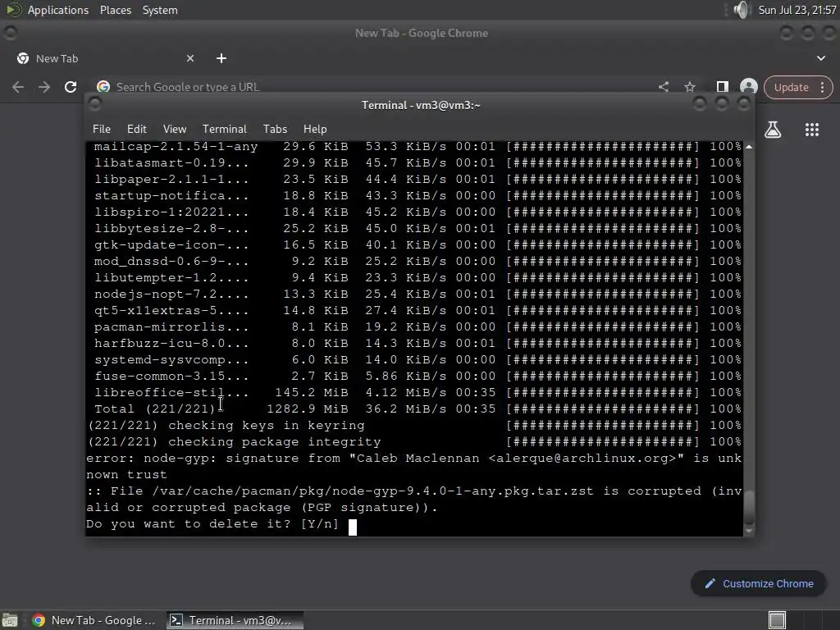Open Chrome three-dot menu
840x630 pixels.
pos(822,87)
